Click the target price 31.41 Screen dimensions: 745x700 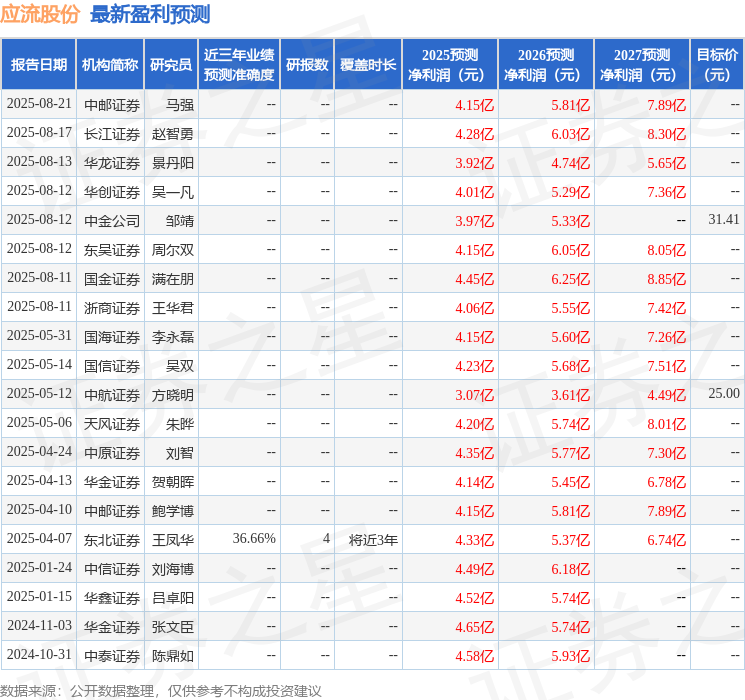pos(724,219)
